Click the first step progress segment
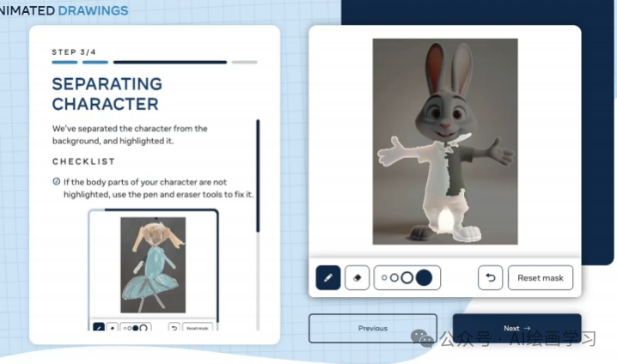This screenshot has width=617, height=364. (x=64, y=62)
